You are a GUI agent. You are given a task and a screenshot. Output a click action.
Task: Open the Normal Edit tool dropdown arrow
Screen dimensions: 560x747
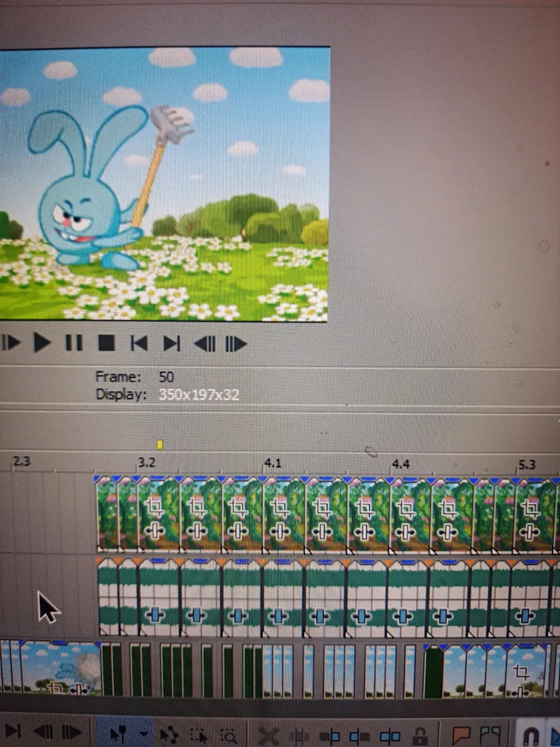point(144,735)
